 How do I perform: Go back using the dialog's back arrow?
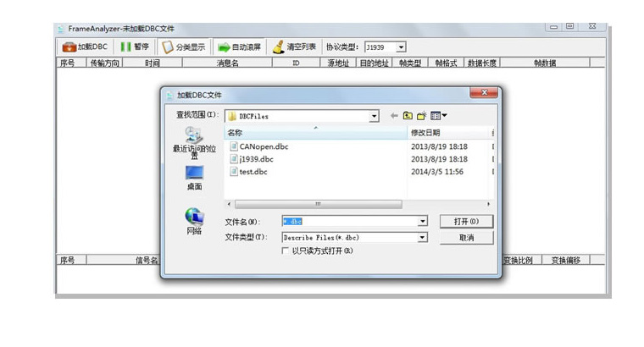[x=394, y=116]
